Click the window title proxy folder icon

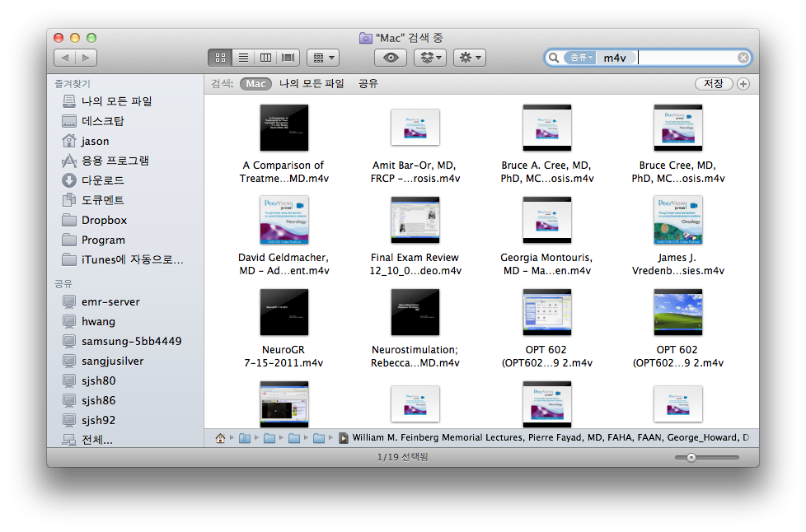coord(365,38)
